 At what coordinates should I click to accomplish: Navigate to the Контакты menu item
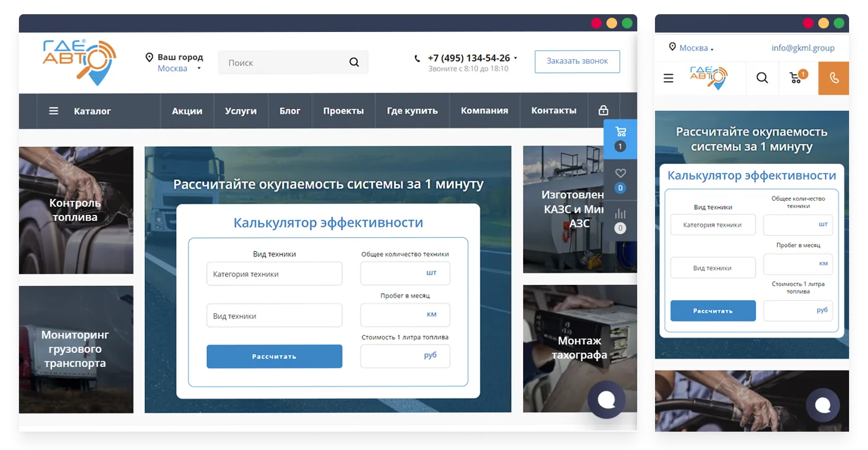click(553, 111)
